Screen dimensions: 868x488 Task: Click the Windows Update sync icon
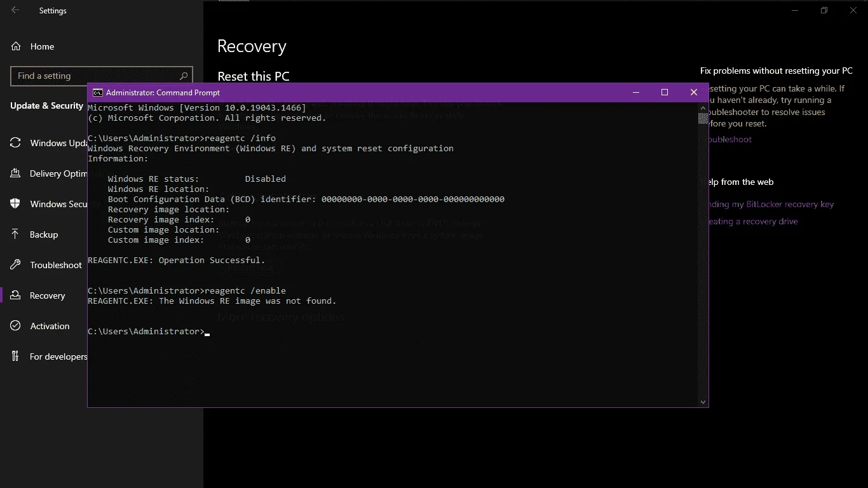(x=15, y=143)
